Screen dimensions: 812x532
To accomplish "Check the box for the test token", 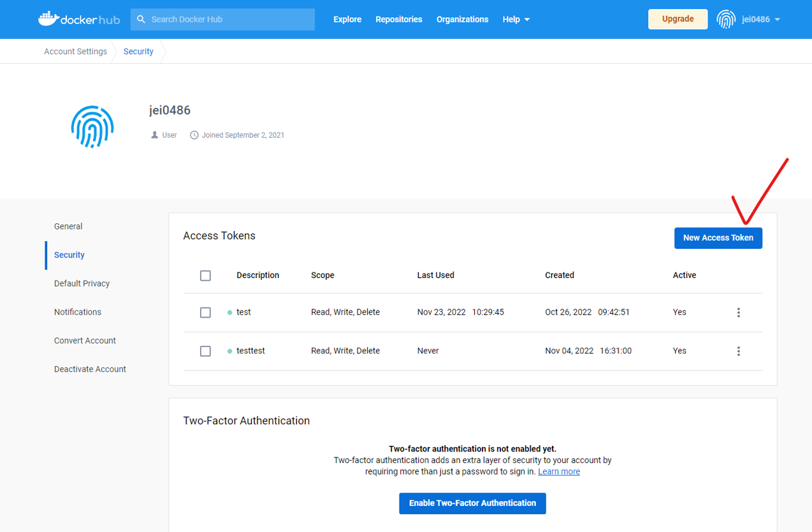I will [205, 313].
